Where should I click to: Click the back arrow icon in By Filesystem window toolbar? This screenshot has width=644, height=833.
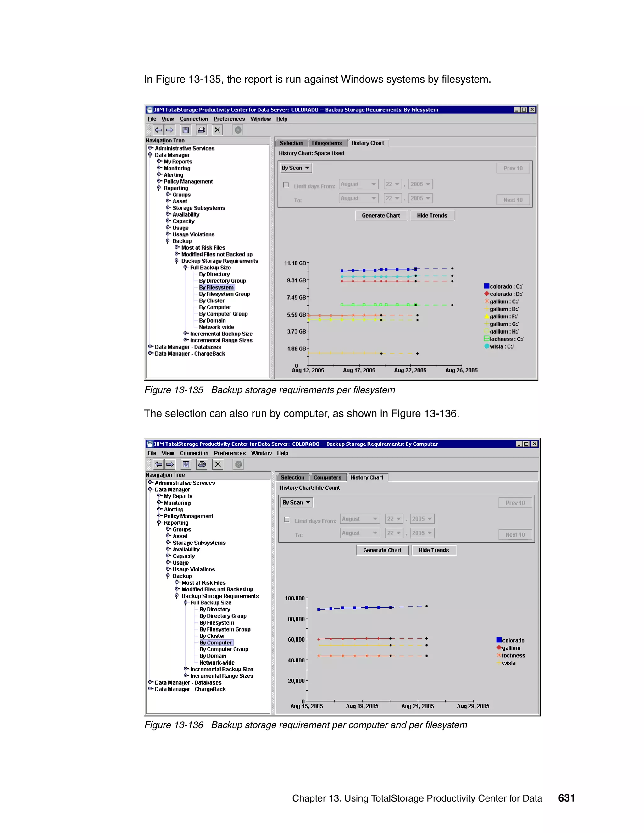tap(158, 130)
